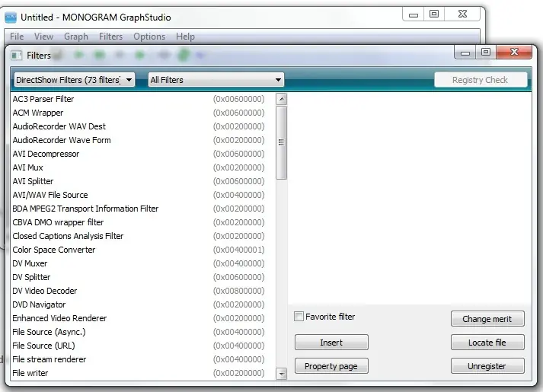543x392 pixels.
Task: Maximize the Filters window
Action: (486, 52)
